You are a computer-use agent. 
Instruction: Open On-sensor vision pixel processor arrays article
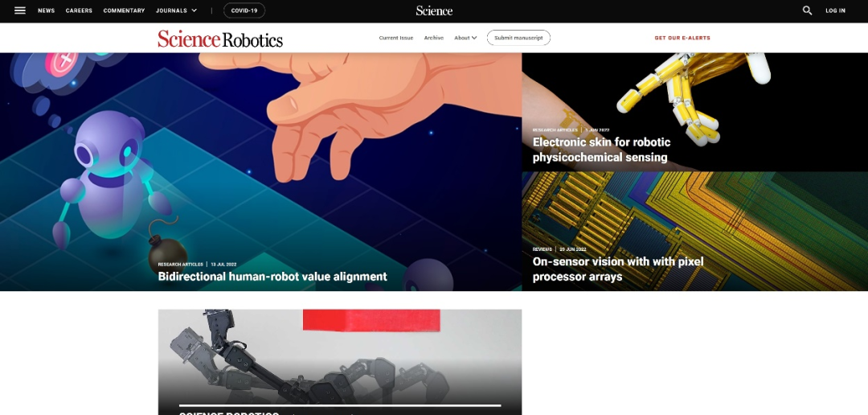coord(618,269)
